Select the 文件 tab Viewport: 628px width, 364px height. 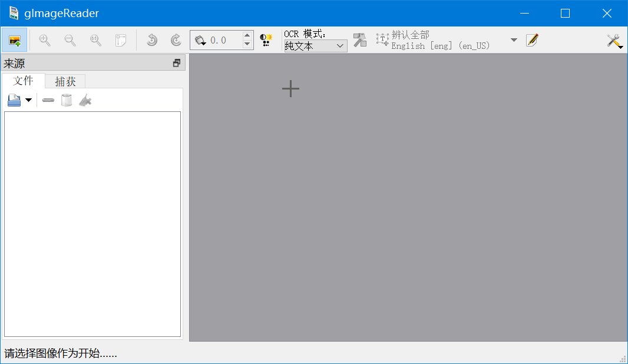23,81
